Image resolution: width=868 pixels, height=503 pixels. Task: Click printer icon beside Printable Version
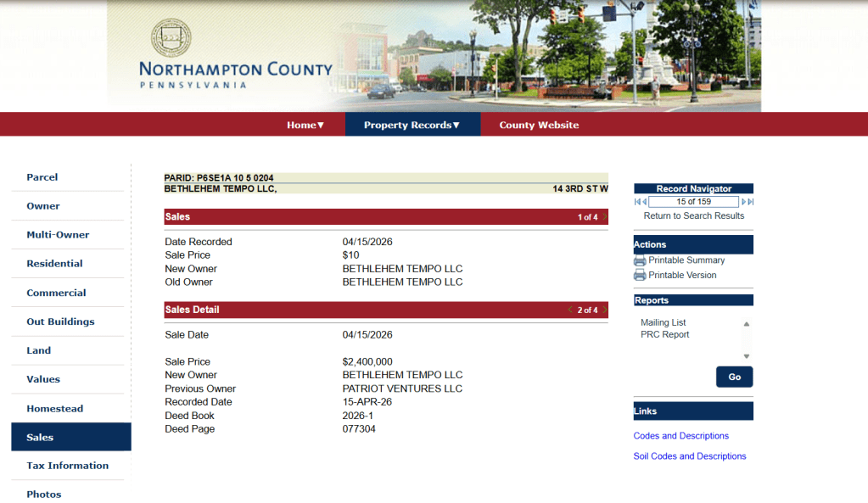(x=640, y=276)
